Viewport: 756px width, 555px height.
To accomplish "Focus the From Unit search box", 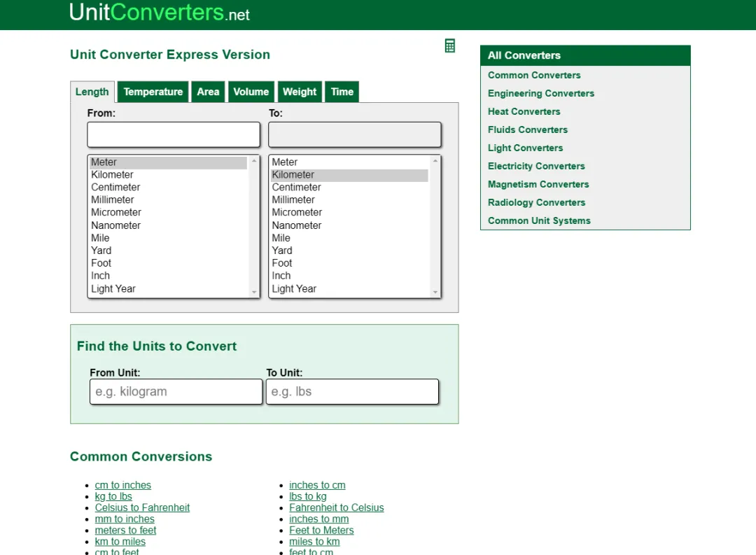I will pyautogui.click(x=176, y=391).
